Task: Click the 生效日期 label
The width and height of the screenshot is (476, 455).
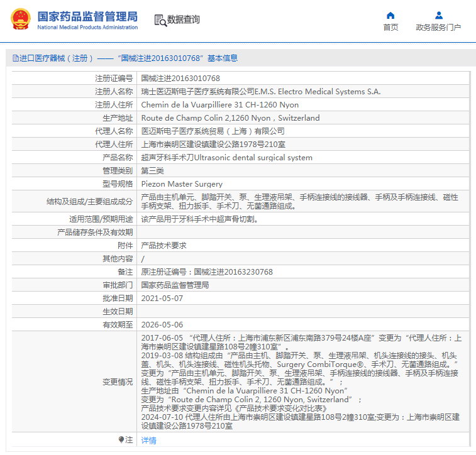Action: [118, 312]
